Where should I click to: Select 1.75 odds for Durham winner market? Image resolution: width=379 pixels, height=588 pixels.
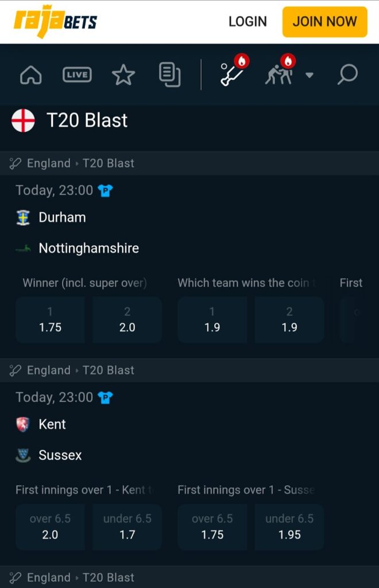click(50, 319)
